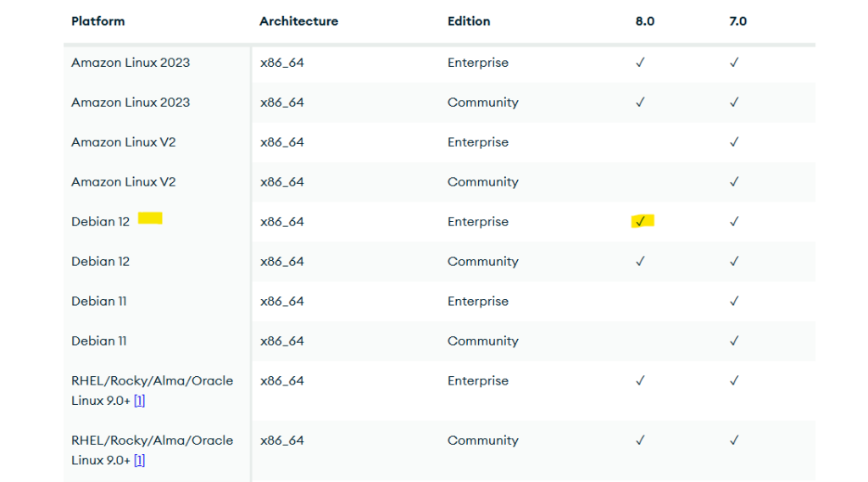Select 'Debian 12' in the Enterprise row
868x482 pixels.
[100, 222]
